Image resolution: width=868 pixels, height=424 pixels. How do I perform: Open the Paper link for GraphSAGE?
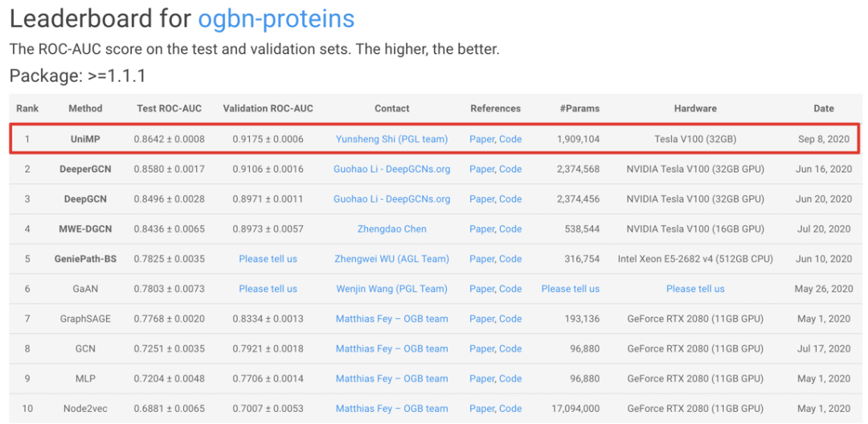[481, 319]
